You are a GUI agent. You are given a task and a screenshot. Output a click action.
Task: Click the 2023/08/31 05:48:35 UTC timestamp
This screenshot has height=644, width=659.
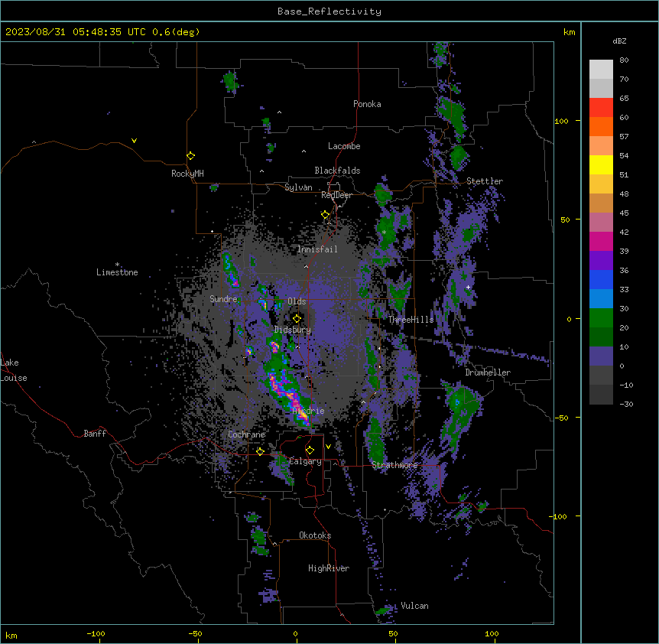(76, 32)
